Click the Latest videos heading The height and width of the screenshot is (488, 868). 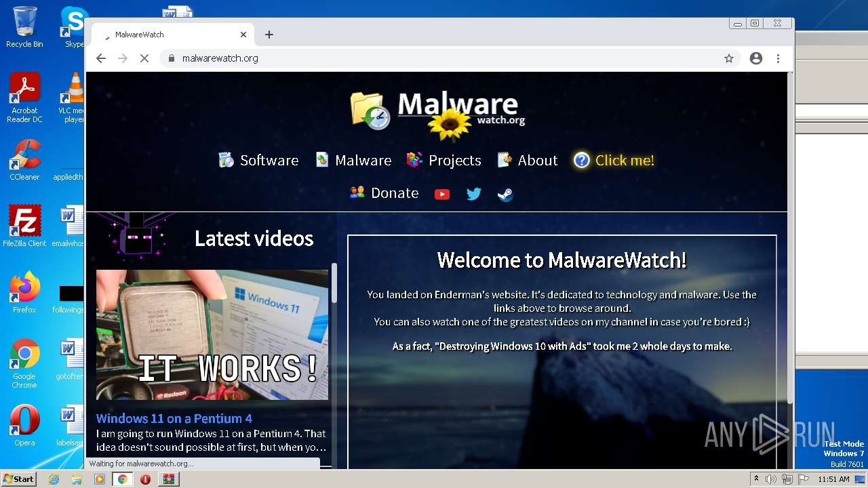pos(254,239)
